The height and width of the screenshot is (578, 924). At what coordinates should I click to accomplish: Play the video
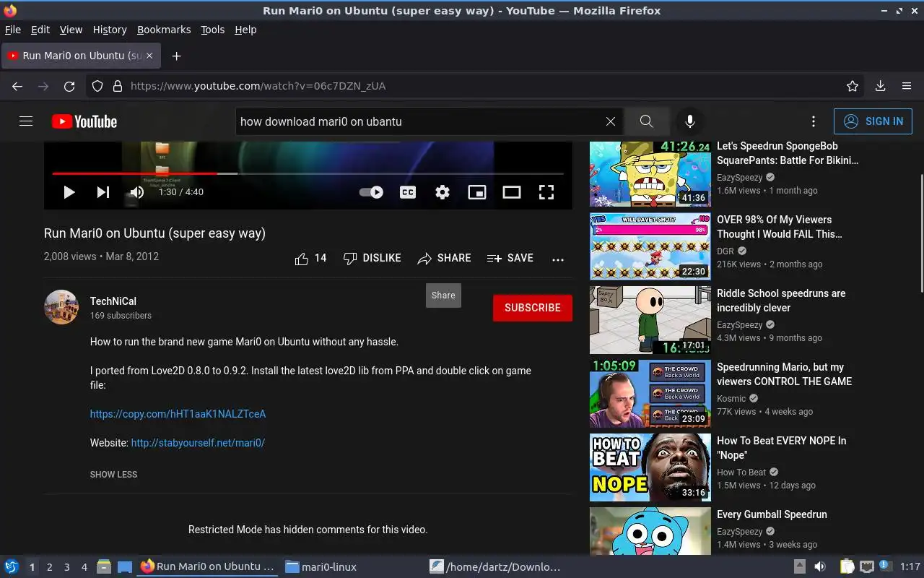point(69,192)
